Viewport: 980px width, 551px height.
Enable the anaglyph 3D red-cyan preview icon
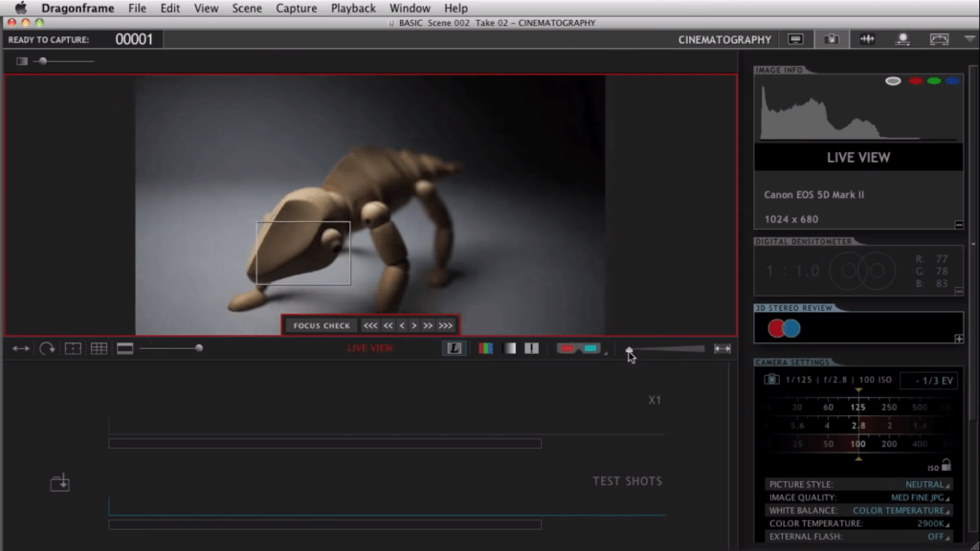(578, 348)
